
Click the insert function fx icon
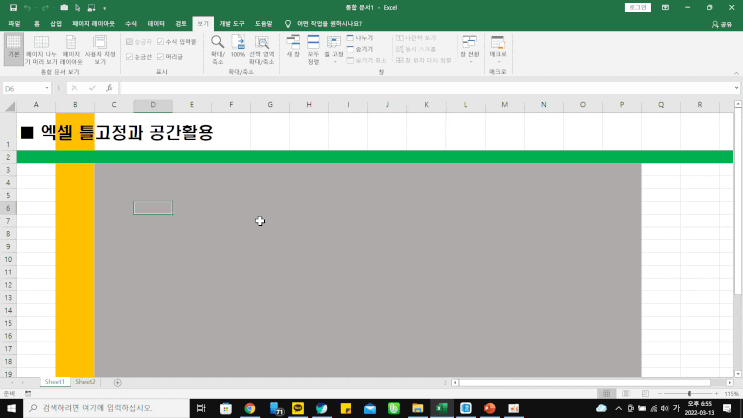point(109,88)
